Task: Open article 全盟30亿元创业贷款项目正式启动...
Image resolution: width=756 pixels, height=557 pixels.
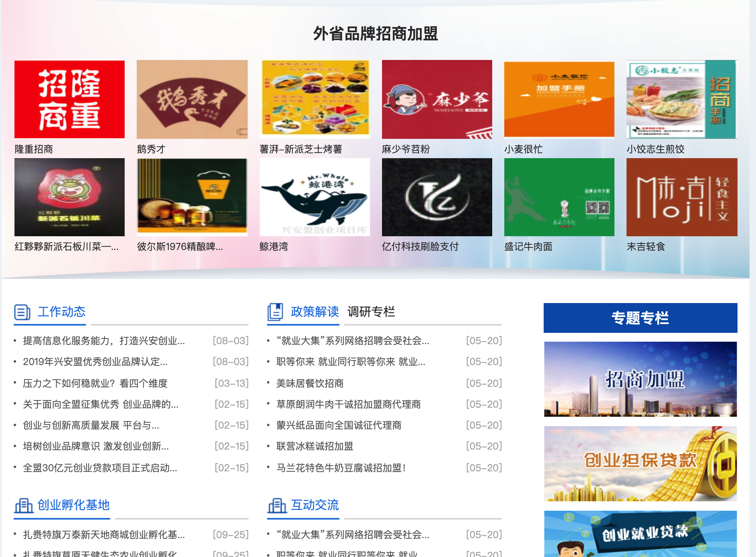Action: (x=100, y=468)
